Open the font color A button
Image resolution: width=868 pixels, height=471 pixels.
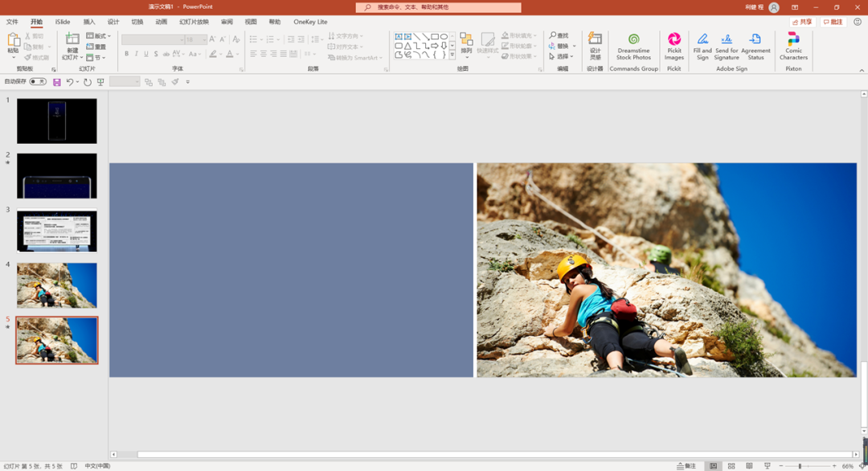point(230,54)
